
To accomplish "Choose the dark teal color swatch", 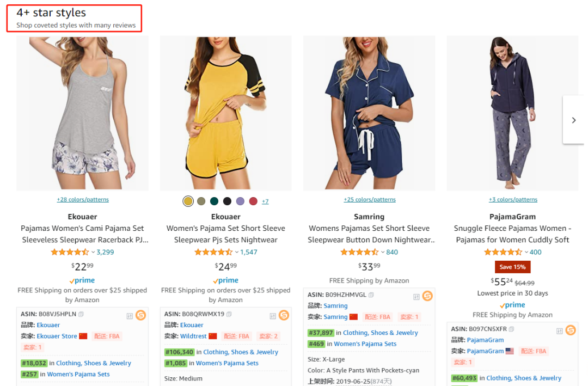I will 214,201.
